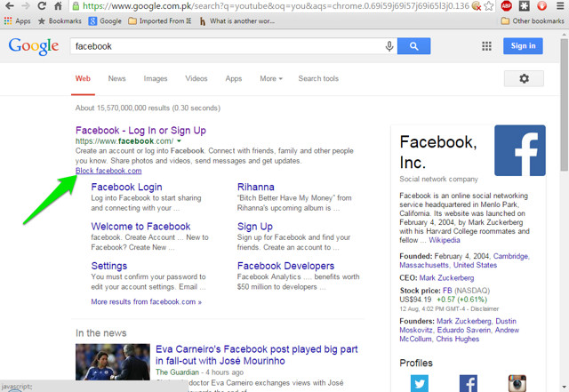Open CEO Mark Zuckerberg link

click(446, 278)
